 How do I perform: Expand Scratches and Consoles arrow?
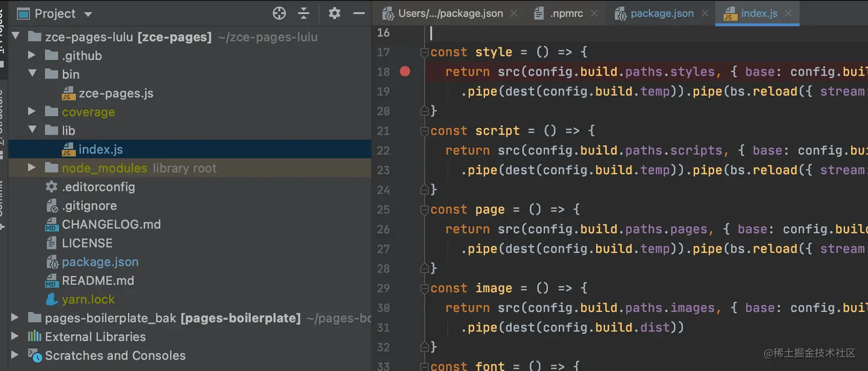15,355
